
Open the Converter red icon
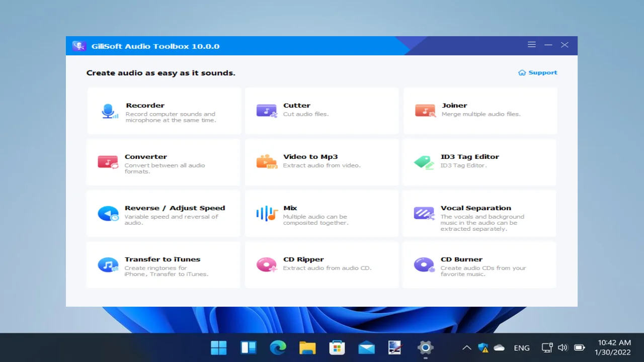click(x=108, y=162)
